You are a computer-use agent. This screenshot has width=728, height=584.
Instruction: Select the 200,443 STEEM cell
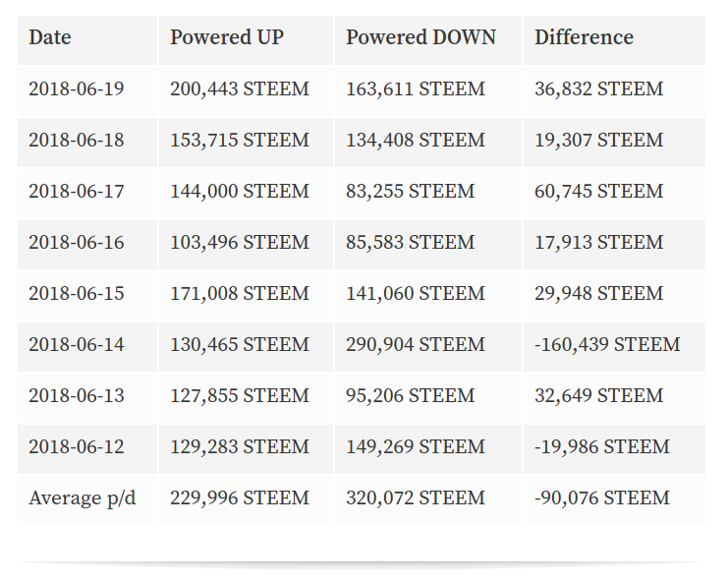coord(246,91)
